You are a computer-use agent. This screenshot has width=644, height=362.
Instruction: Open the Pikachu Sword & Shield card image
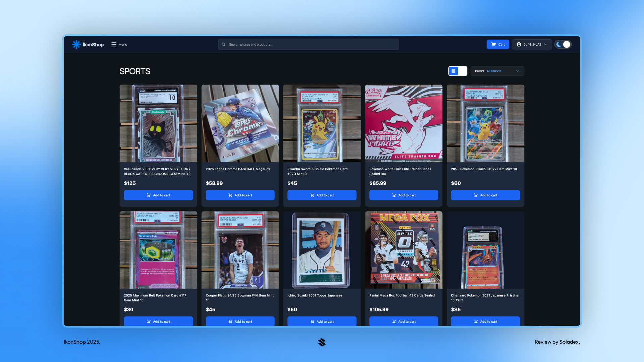point(322,123)
